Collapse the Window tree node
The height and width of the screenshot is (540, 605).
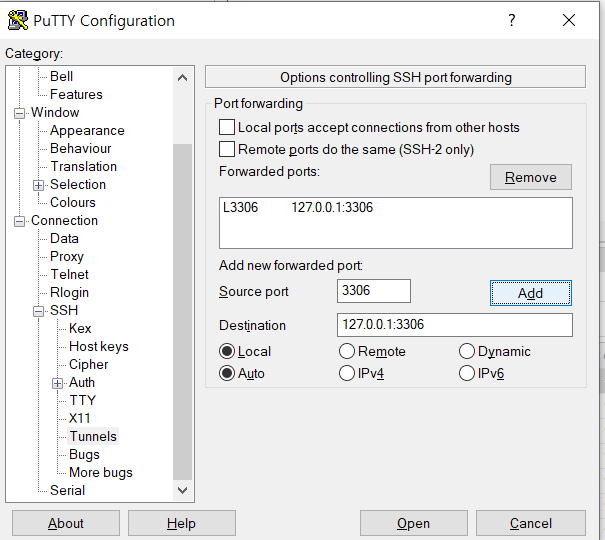(19, 113)
